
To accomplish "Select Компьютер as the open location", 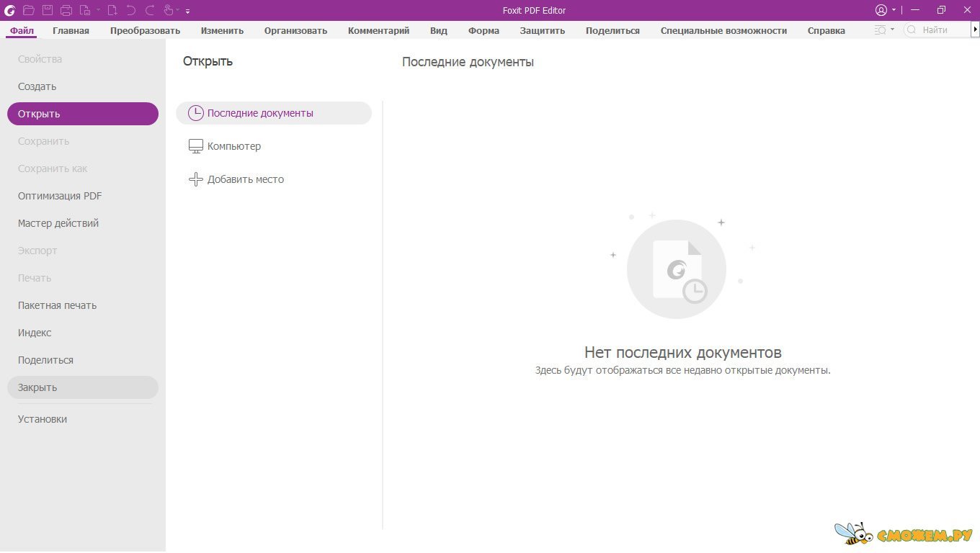I will pos(234,146).
